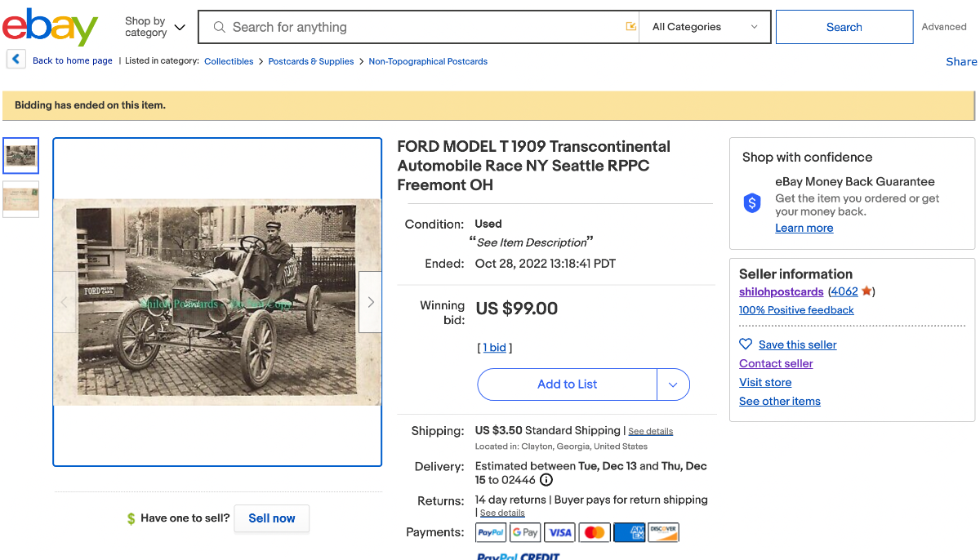The image size is (980, 560).
Task: Open the All Categories dropdown
Action: coord(705,27)
